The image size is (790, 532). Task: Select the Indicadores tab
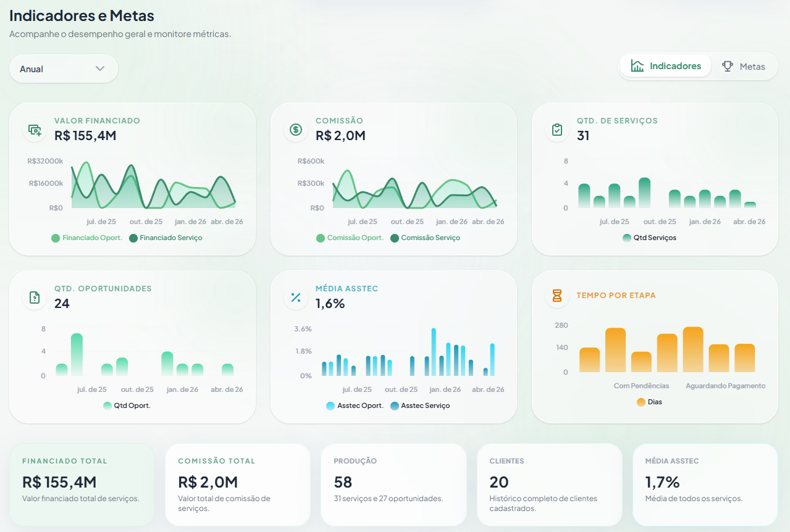(x=666, y=66)
